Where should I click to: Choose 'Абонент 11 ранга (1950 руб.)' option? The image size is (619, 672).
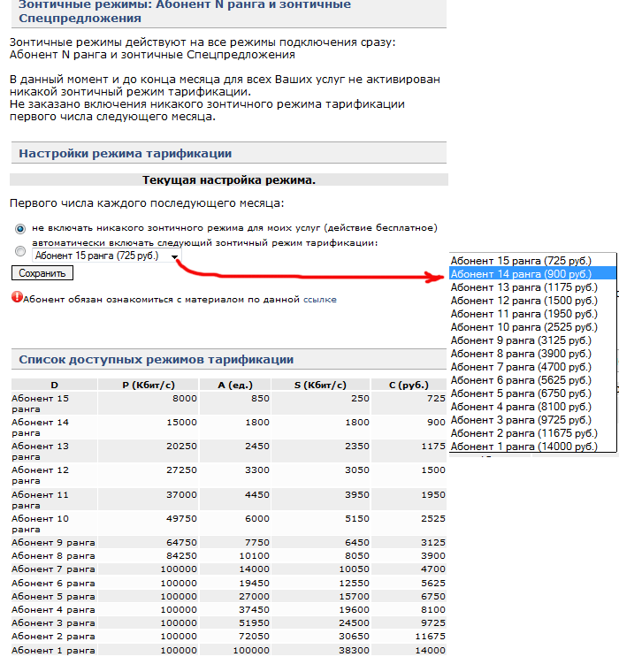533,314
